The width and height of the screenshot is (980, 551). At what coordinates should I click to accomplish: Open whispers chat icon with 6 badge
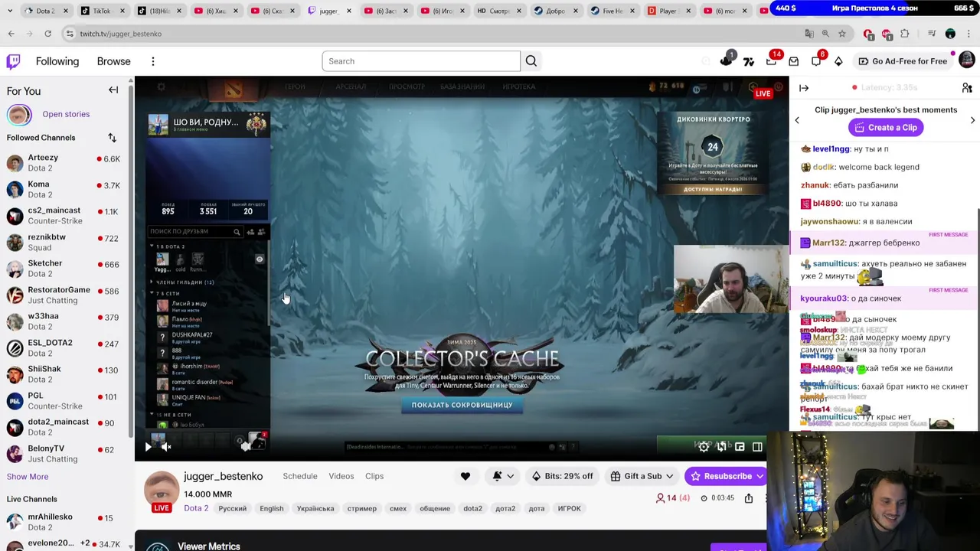[816, 61]
